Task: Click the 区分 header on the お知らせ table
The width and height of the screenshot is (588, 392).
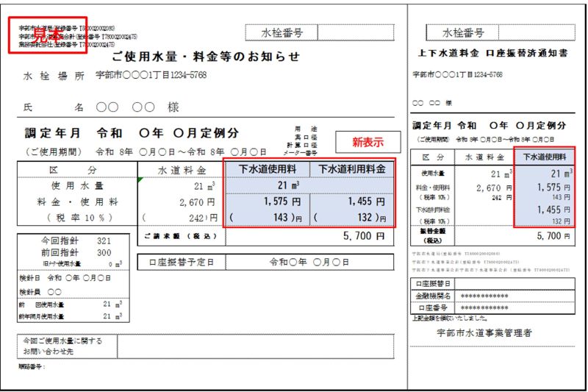Action: tap(73, 170)
